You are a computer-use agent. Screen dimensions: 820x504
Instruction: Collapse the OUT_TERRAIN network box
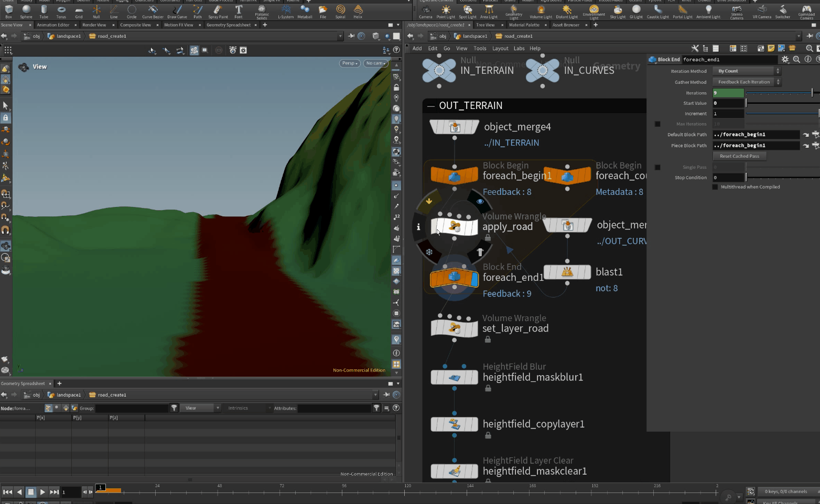(431, 106)
